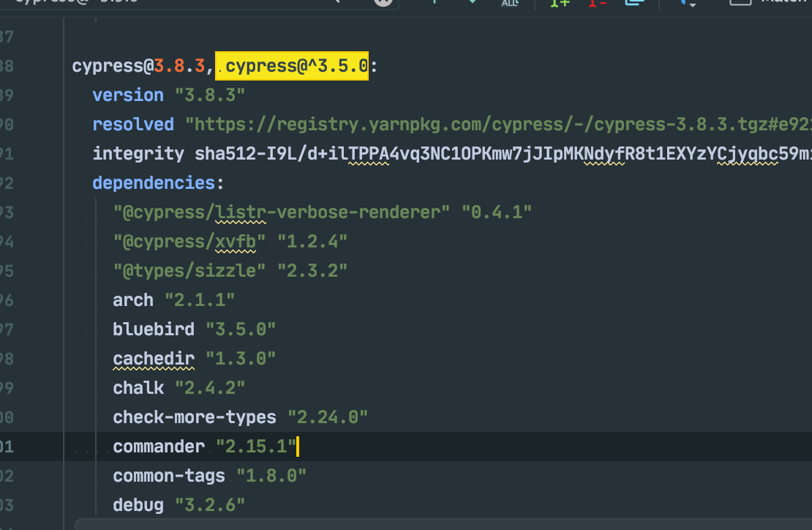Place cursor on the bluebird dependency name
The height and width of the screenshot is (530, 812).
154,329
